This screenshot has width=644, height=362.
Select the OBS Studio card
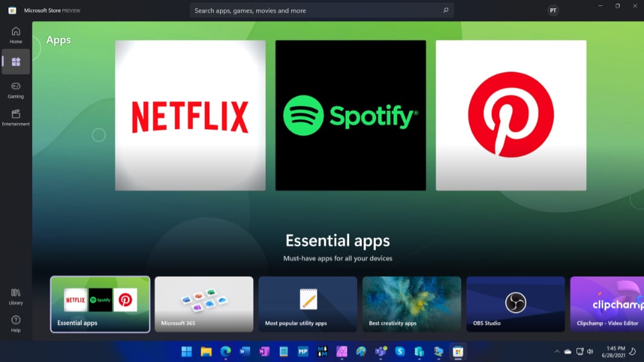point(515,304)
